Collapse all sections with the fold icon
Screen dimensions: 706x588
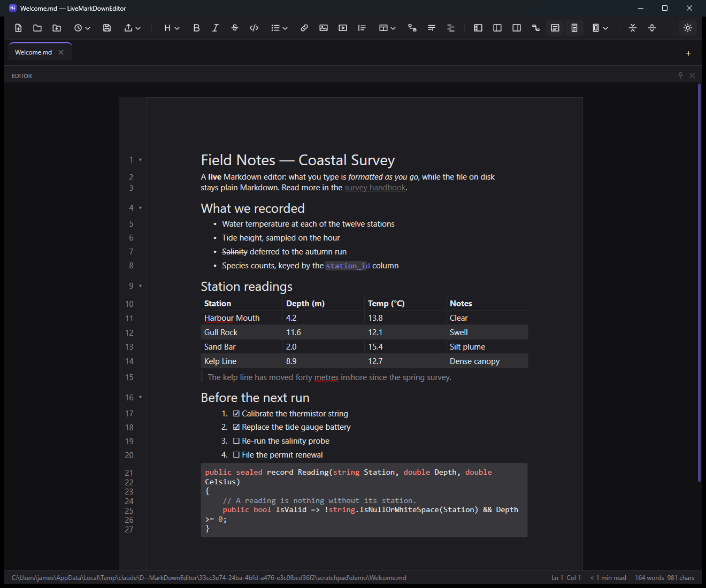633,28
